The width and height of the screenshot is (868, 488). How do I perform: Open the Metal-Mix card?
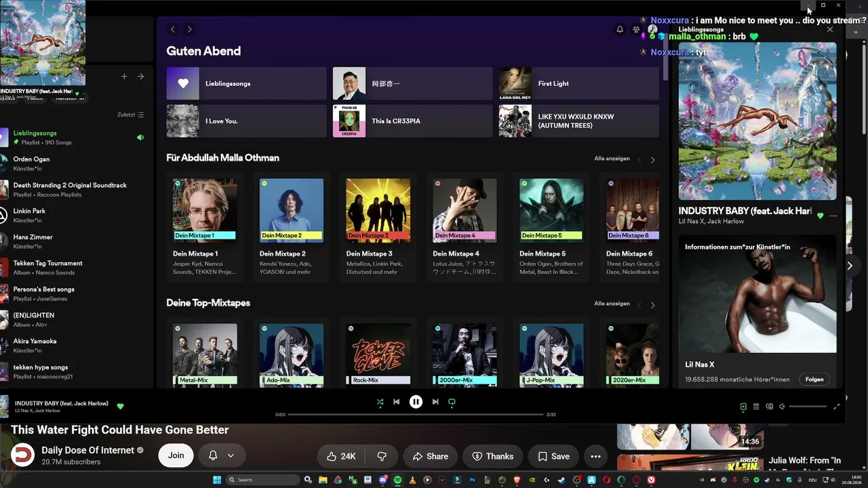(x=205, y=352)
